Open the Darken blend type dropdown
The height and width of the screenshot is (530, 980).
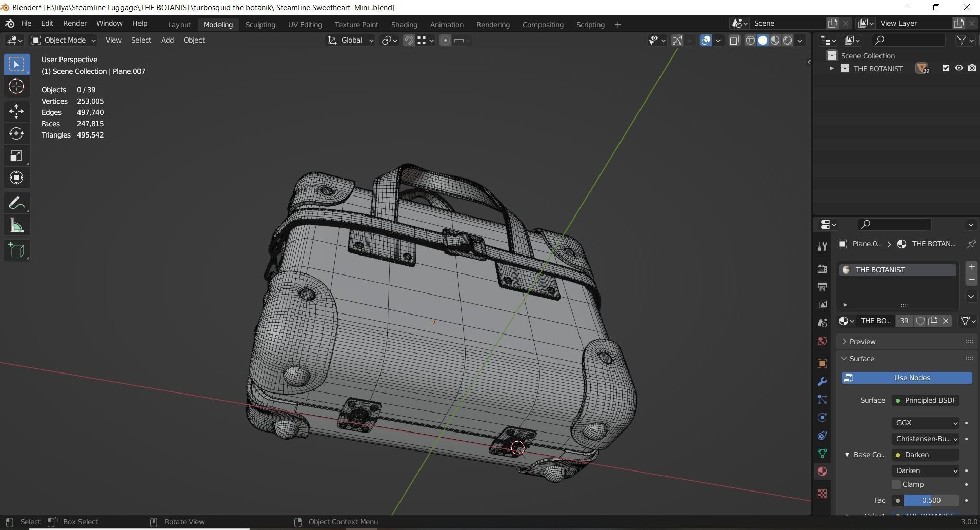(926, 470)
